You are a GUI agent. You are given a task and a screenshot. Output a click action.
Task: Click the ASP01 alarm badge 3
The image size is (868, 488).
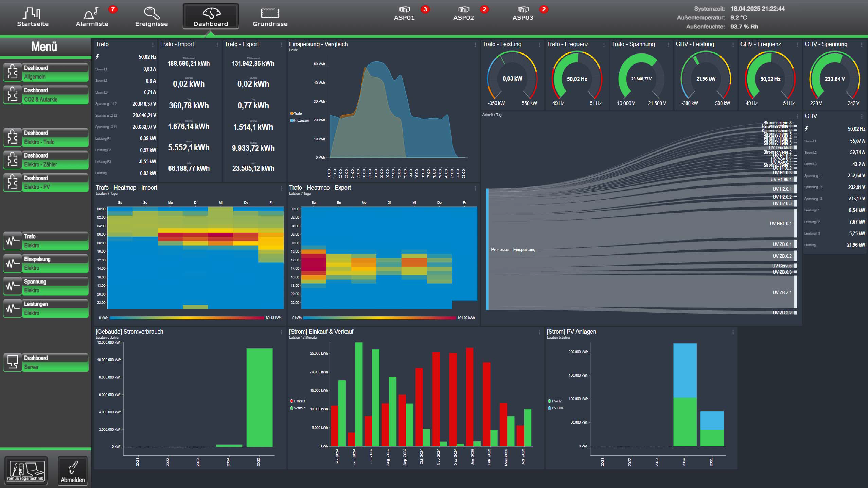425,9
